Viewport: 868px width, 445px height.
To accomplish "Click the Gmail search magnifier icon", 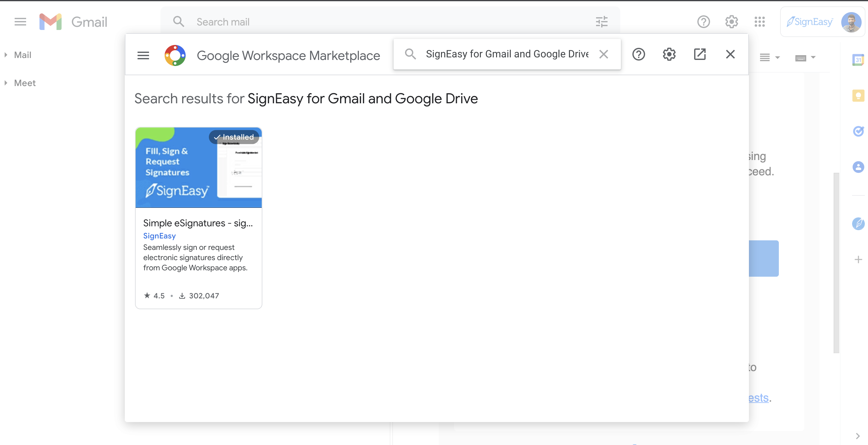I will [179, 22].
